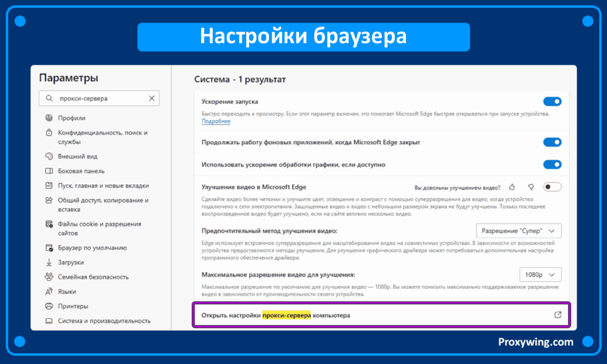Click the Браузер по умолчанию icon
This screenshot has height=364, width=607.
tap(49, 248)
